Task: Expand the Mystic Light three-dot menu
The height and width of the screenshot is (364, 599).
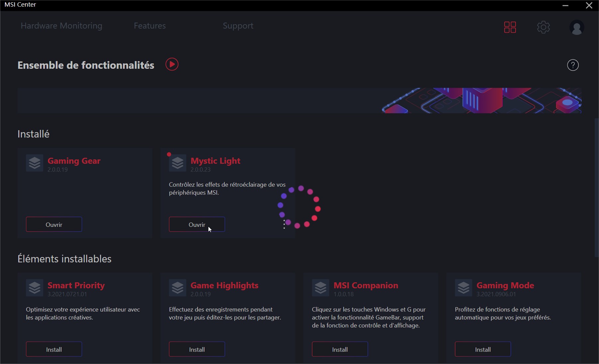Action: click(284, 225)
